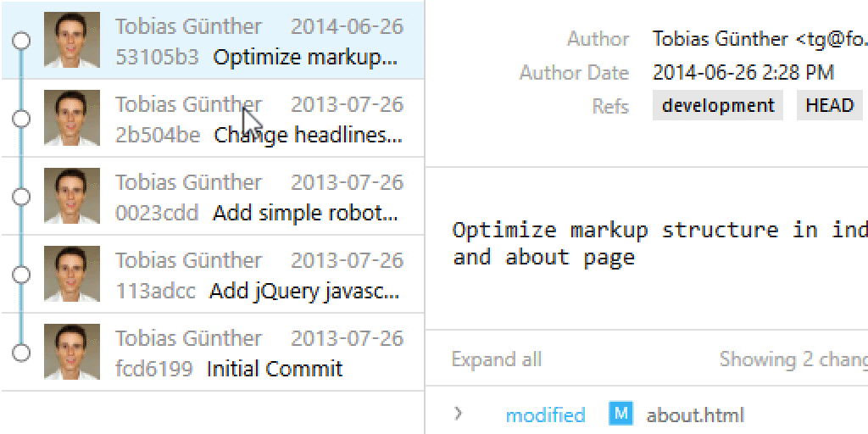This screenshot has width=868, height=434.
Task: Click graph node circle for commit 2b504be
Action: click(22, 118)
